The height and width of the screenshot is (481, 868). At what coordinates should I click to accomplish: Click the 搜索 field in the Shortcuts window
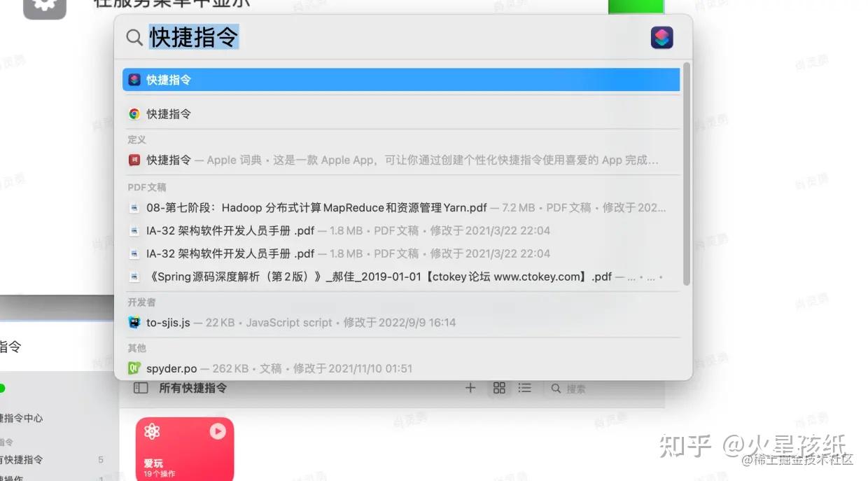602,389
